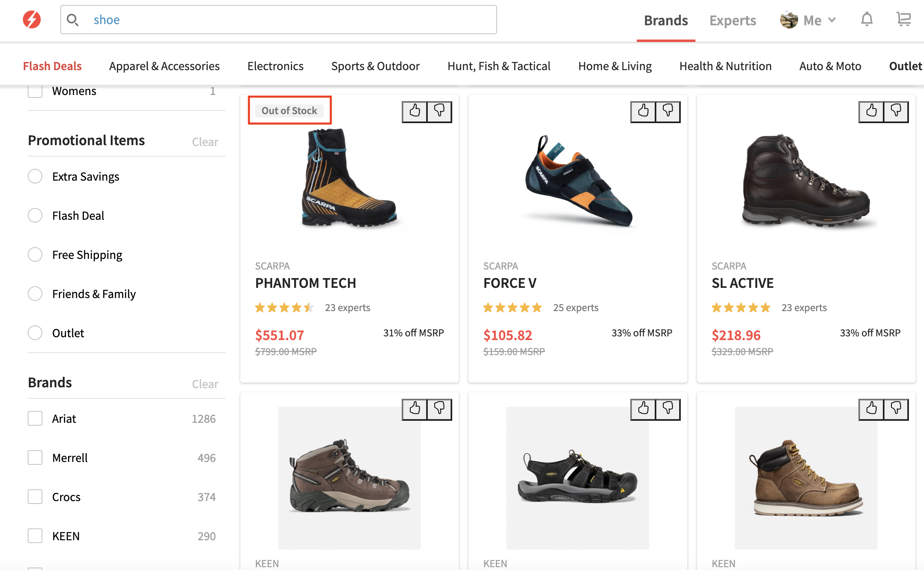The width and height of the screenshot is (924, 570).
Task: Switch to the Brands tab
Action: pos(666,20)
